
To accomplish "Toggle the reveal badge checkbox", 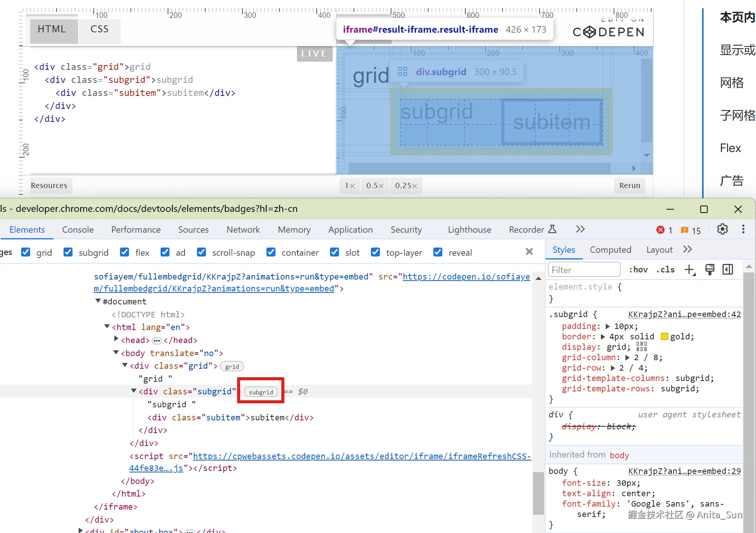I will 438,252.
